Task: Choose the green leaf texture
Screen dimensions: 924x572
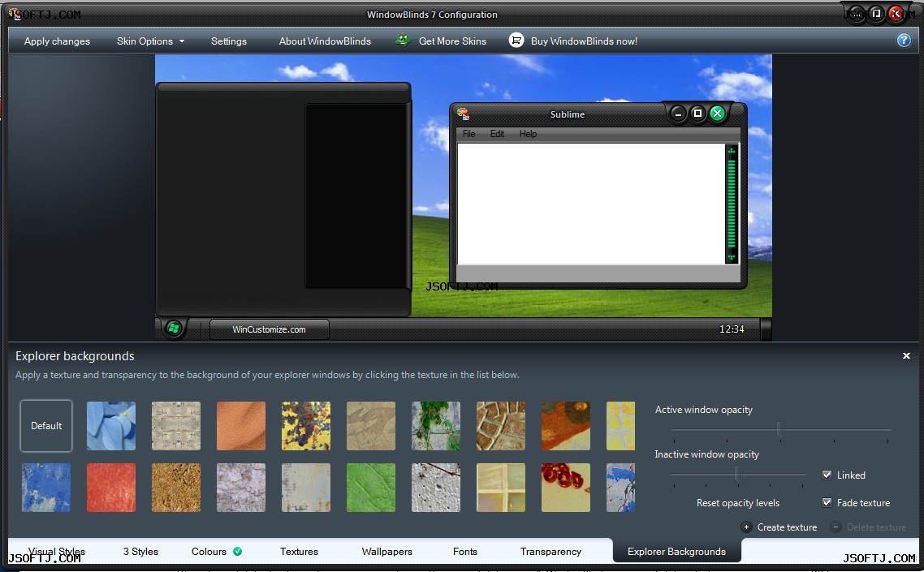Action: [371, 487]
